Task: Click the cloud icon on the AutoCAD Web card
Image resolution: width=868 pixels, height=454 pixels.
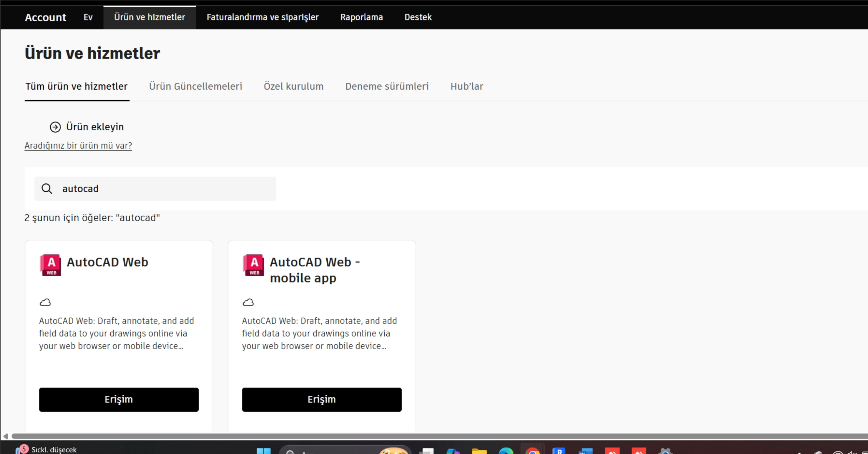Action: [x=45, y=302]
